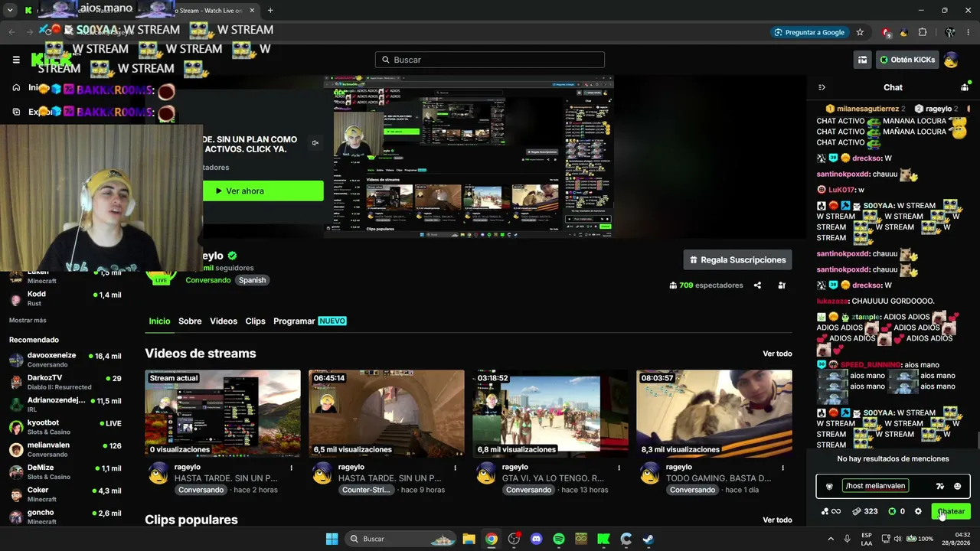The height and width of the screenshot is (551, 980).
Task: Click the KICKs balance showing 0
Action: click(x=897, y=511)
